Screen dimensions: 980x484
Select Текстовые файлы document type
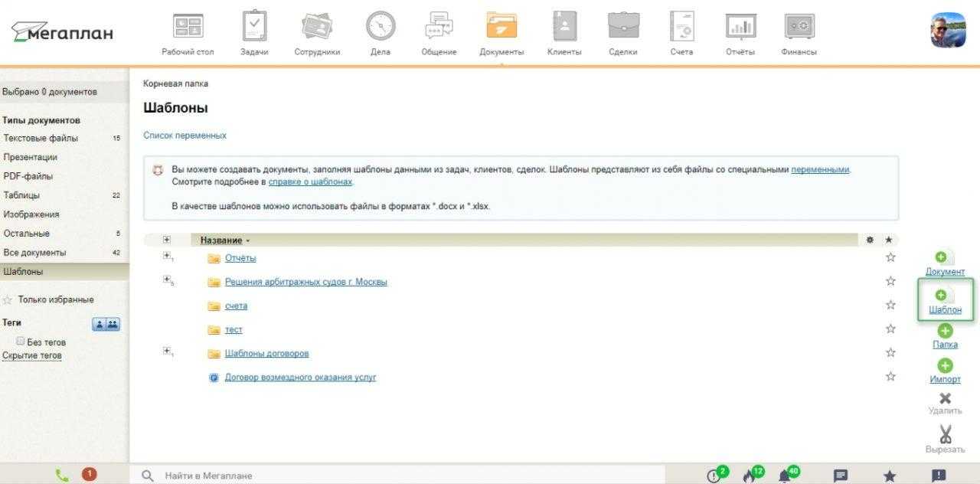tap(41, 139)
